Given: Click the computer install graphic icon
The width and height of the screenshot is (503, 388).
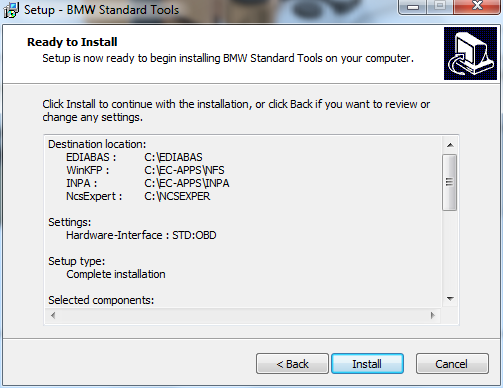Looking at the screenshot, I should (x=470, y=53).
